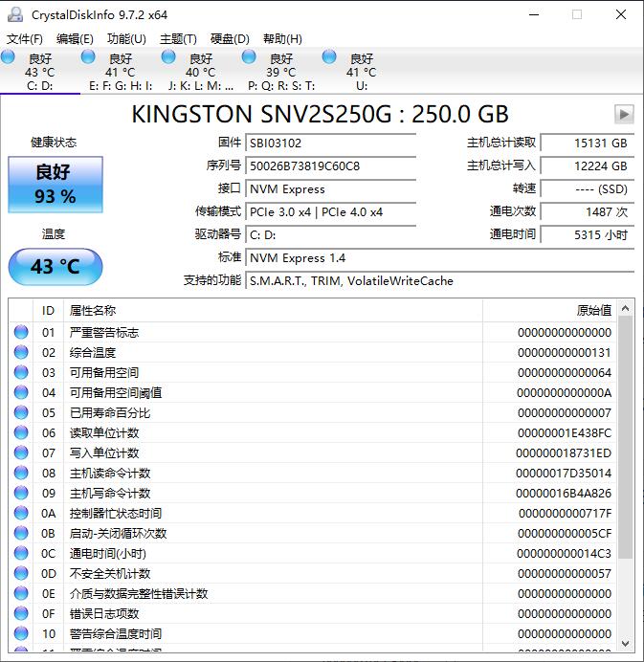Click the rotation rate value ---- (SSD)
The width and height of the screenshot is (644, 662).
click(588, 188)
